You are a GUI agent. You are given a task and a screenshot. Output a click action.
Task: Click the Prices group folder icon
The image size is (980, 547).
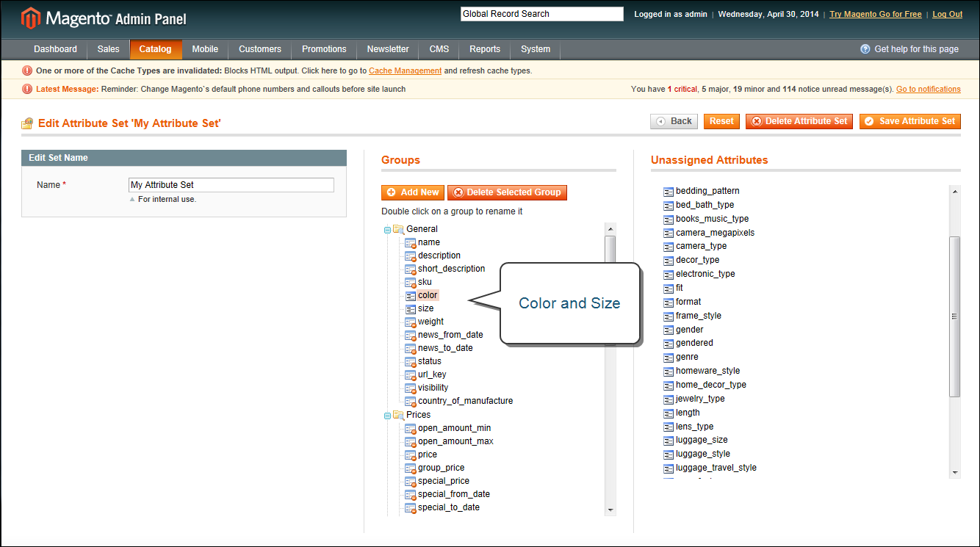pyautogui.click(x=399, y=415)
